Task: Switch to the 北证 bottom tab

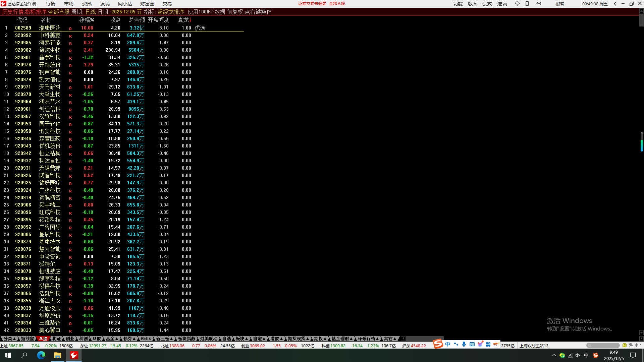Action: pos(56,339)
